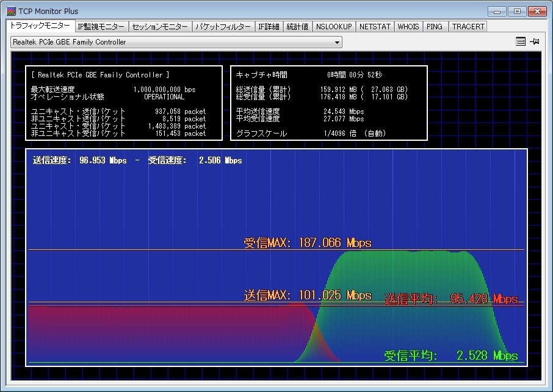This screenshot has height=392, width=553.
Task: Open the network adapter dropdown arrow
Action: (x=337, y=42)
